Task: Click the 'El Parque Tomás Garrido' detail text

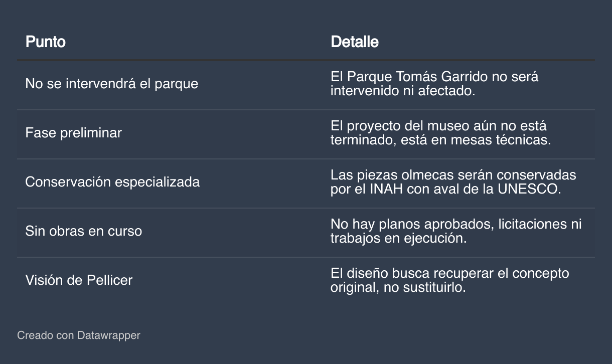Action: click(x=434, y=77)
